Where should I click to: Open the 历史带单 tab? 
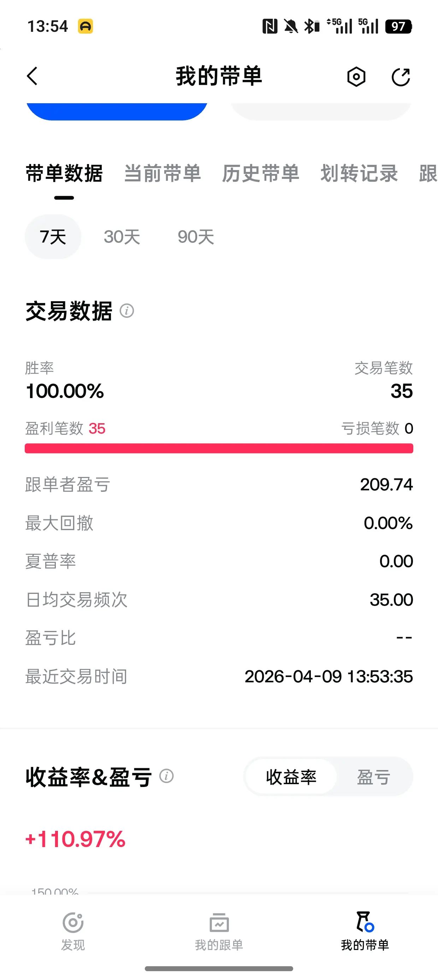coord(260,174)
